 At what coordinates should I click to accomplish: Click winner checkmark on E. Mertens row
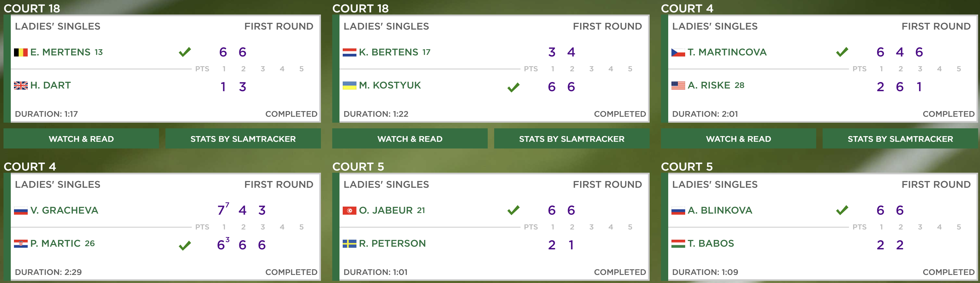[185, 52]
